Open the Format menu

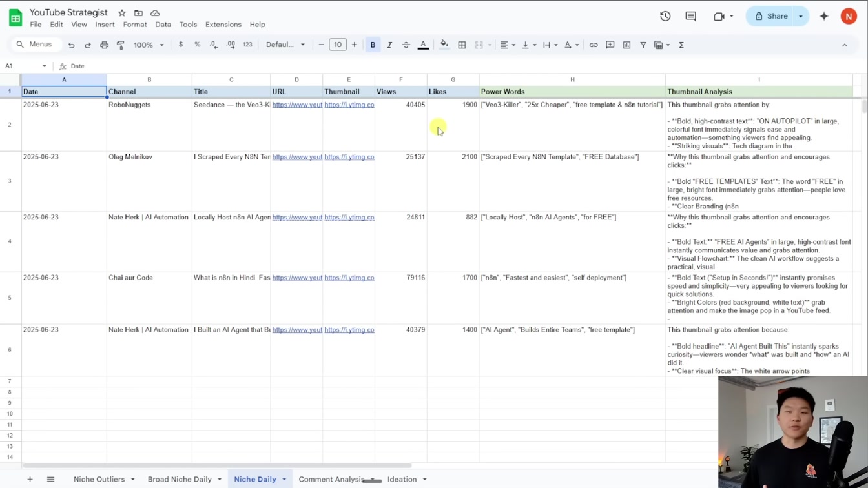(135, 25)
